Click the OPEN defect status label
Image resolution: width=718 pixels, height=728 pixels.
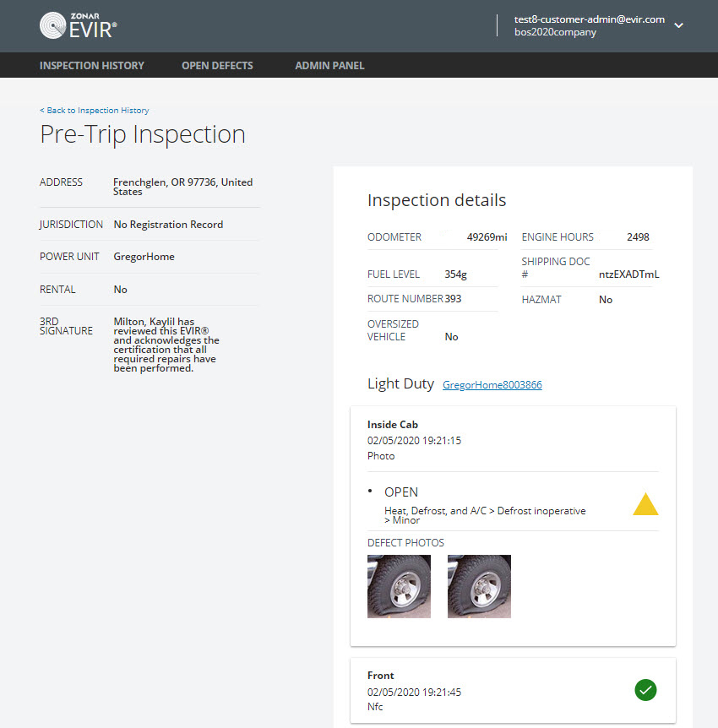pyautogui.click(x=401, y=492)
